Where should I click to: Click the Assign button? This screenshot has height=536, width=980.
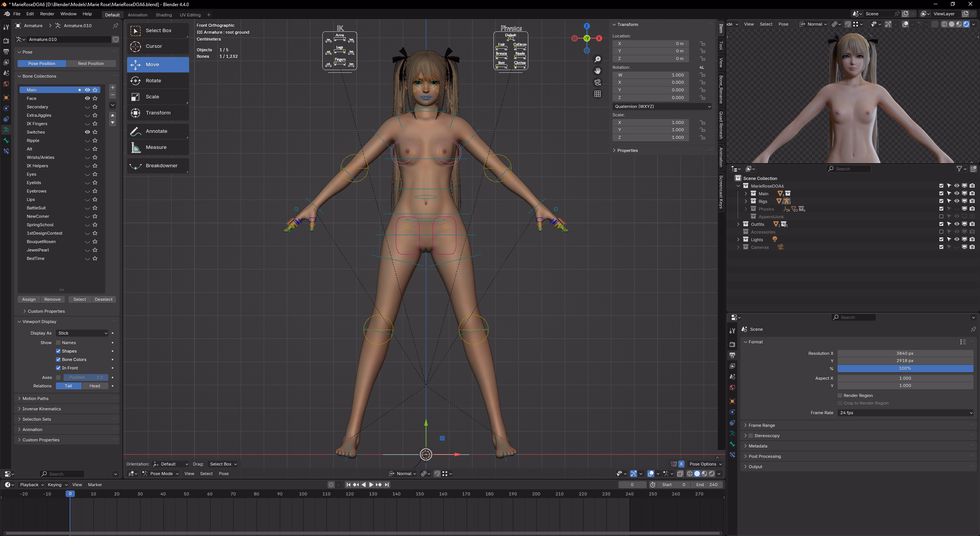pos(29,299)
